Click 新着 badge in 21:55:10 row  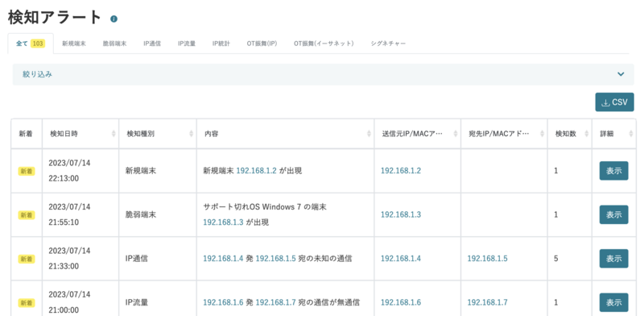pyautogui.click(x=27, y=215)
